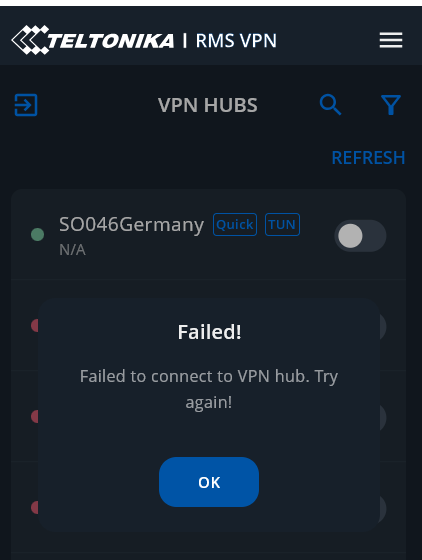The height and width of the screenshot is (560, 422).
Task: Click the Quick badge on SO046Germany
Action: coord(235,225)
